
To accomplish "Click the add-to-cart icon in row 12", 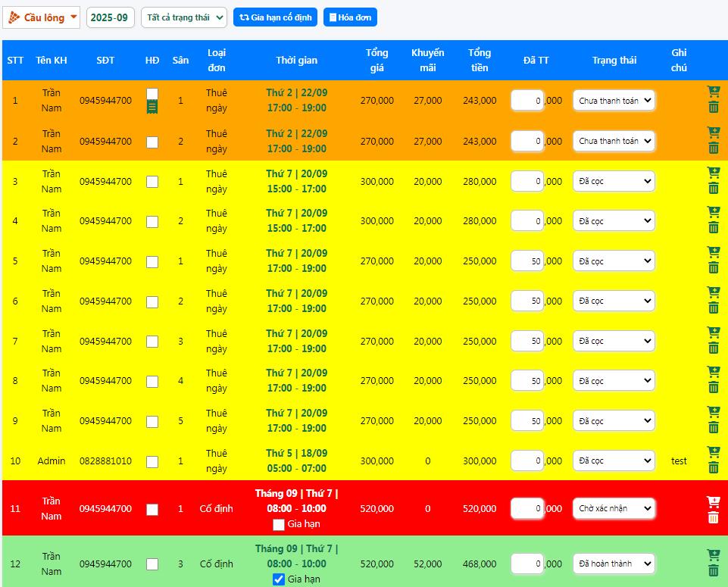I will (x=713, y=556).
